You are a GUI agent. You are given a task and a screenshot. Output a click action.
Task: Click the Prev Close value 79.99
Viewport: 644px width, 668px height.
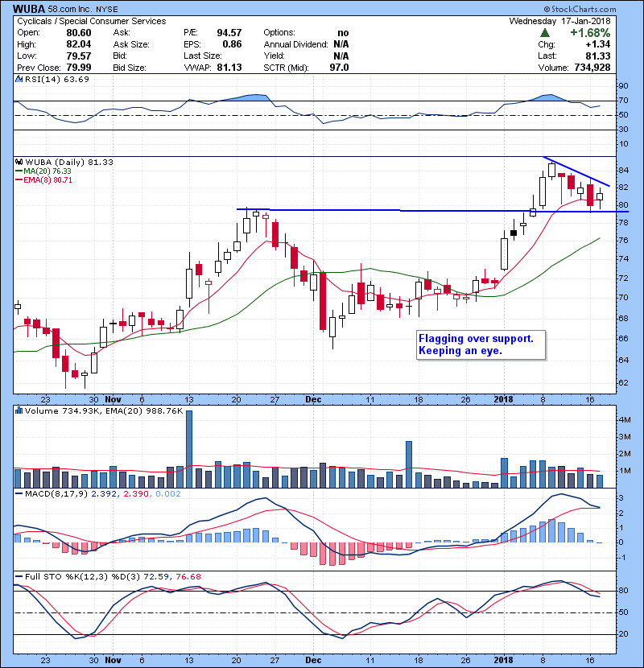(x=78, y=68)
